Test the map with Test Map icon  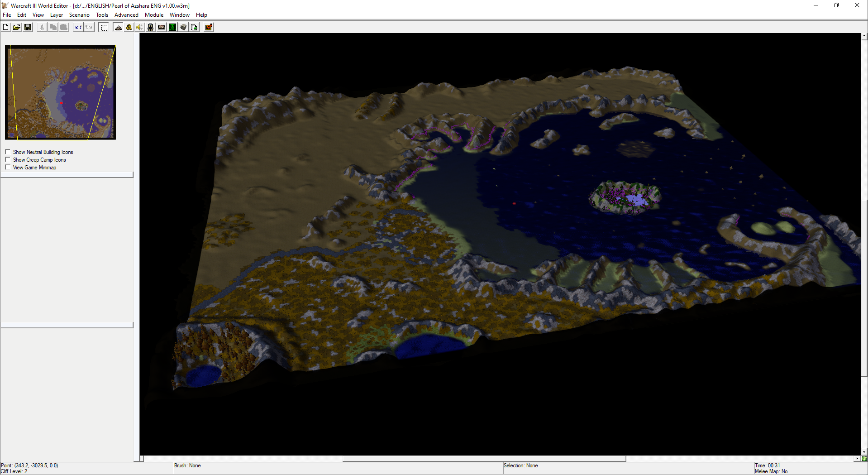coord(209,27)
